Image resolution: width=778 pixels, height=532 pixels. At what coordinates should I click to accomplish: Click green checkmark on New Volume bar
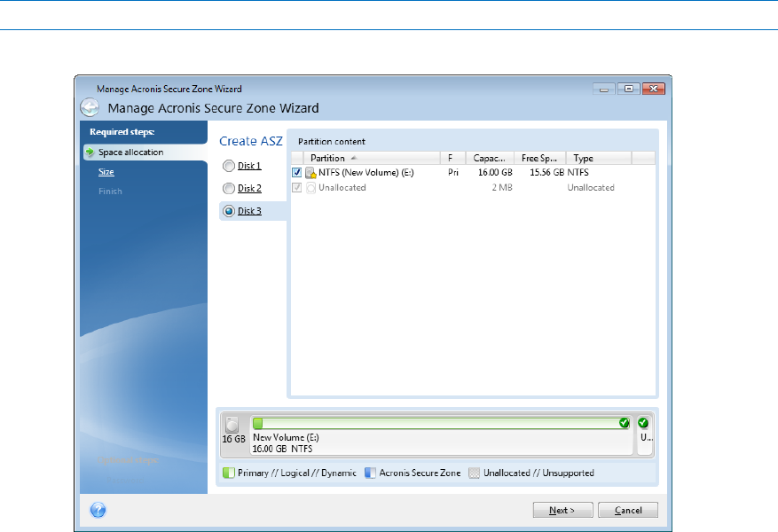click(625, 423)
